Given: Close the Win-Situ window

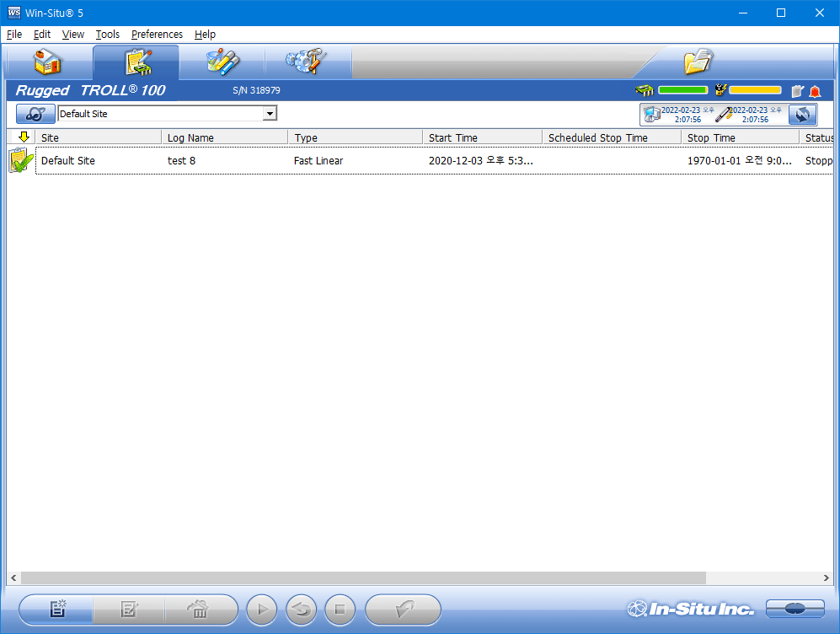Looking at the screenshot, I should (820, 13).
